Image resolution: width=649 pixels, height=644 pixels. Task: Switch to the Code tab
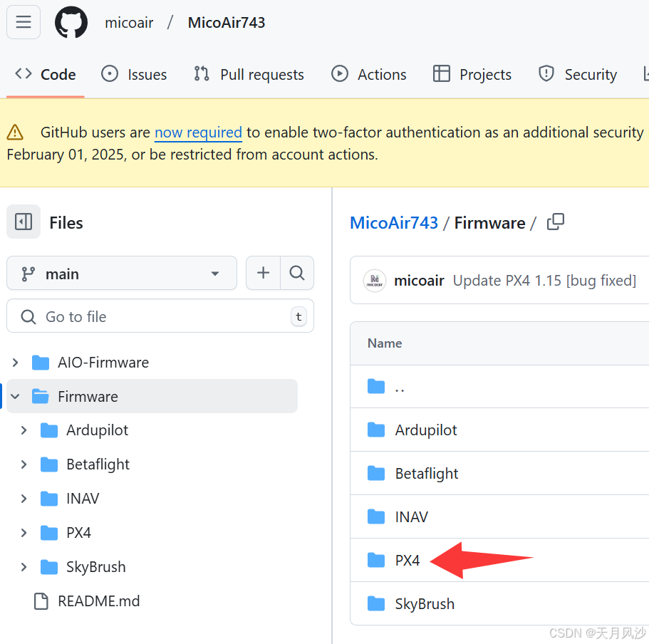tap(46, 75)
